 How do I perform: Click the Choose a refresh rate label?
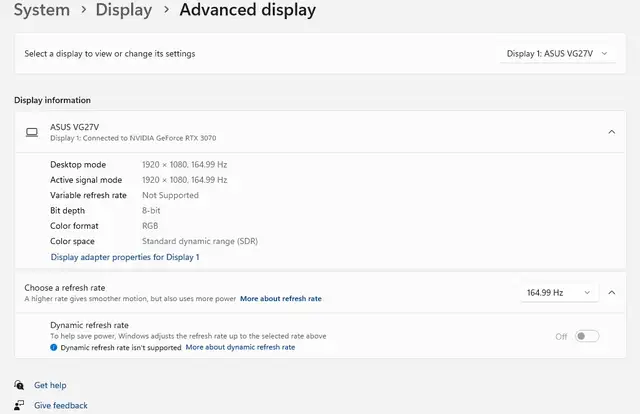point(64,287)
